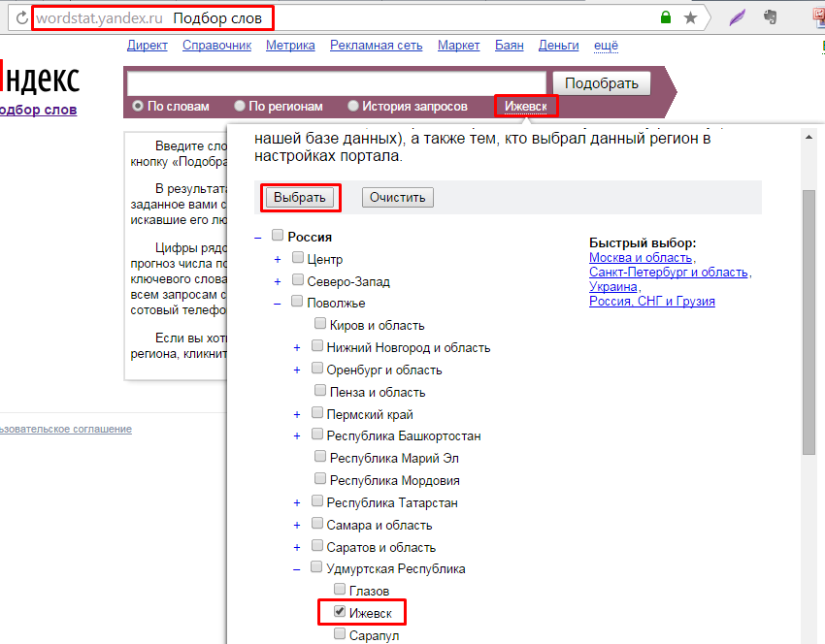Select the 'История запросов' radio button
Screen dimensions: 825x644
click(353, 106)
